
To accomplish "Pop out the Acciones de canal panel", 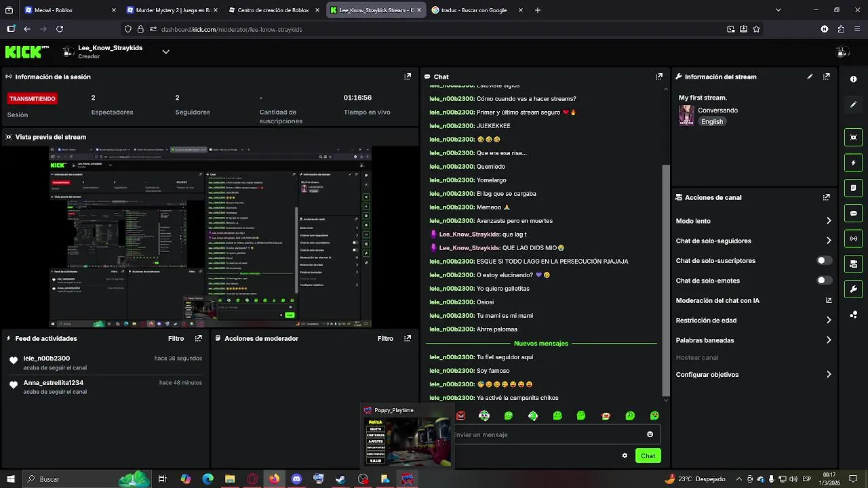I will click(826, 197).
